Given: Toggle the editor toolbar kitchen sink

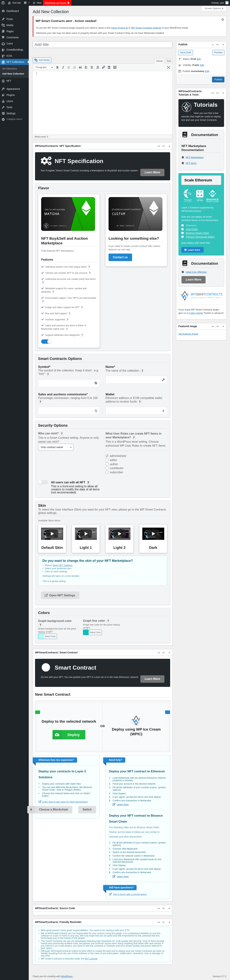Looking at the screenshot, I should [115, 67].
